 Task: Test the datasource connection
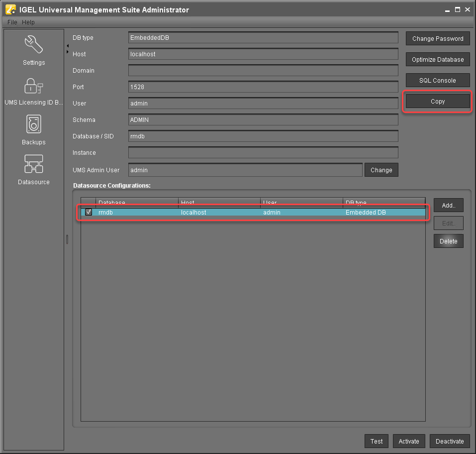click(377, 441)
